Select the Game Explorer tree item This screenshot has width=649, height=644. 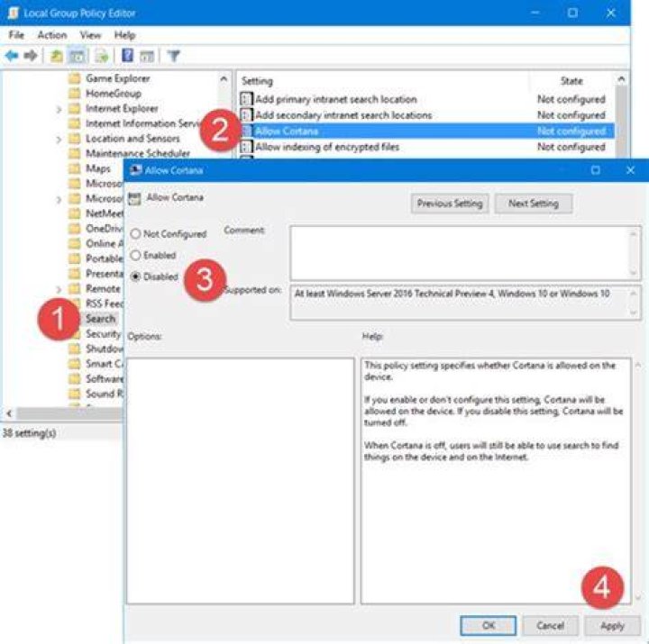pos(118,78)
